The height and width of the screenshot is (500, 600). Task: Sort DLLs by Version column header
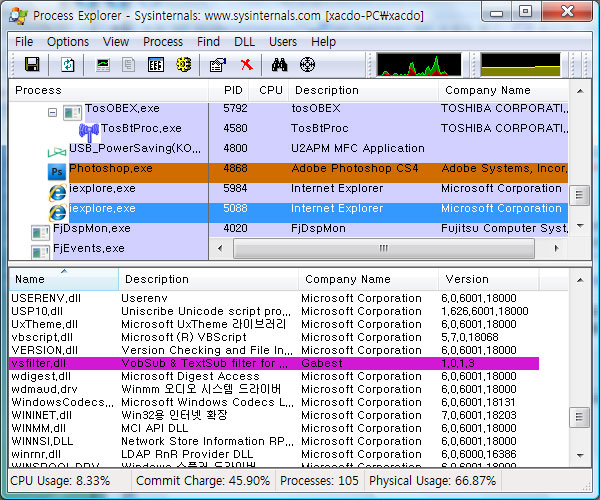489,279
